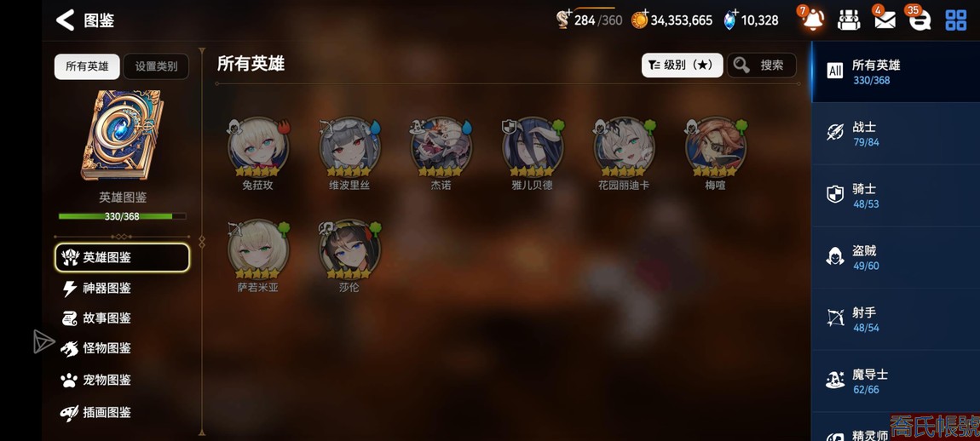Open the guild members icon

pos(848,20)
